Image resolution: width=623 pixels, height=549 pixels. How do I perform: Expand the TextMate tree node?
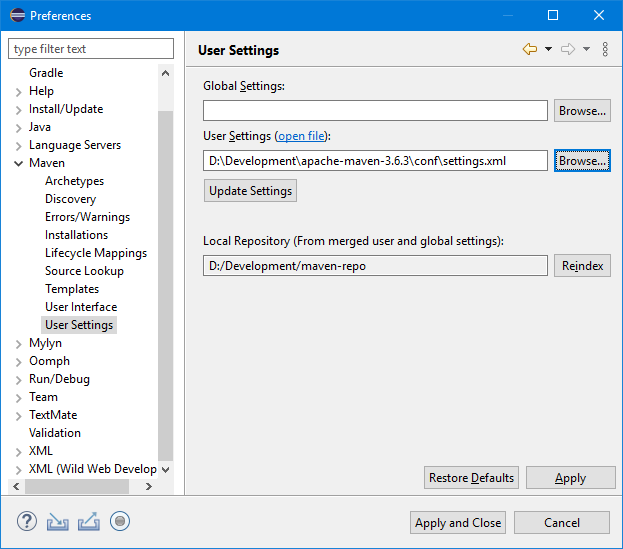pos(18,416)
